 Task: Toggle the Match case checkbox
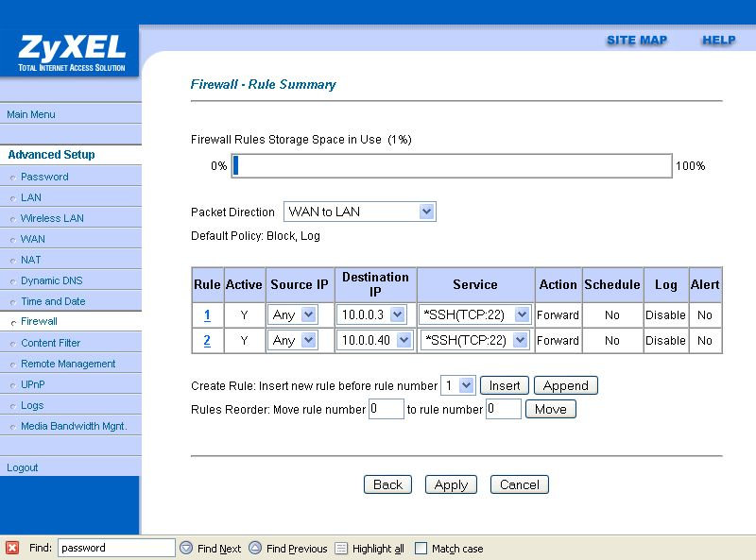click(x=421, y=548)
